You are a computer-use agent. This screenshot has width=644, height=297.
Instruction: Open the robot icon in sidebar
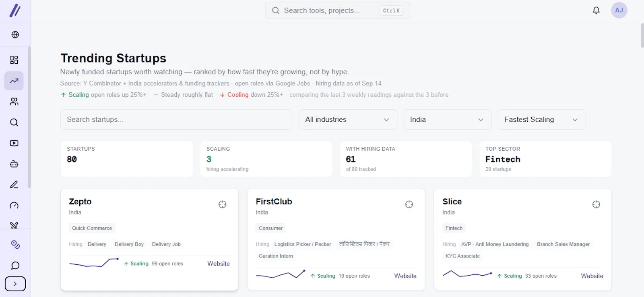[x=14, y=164]
